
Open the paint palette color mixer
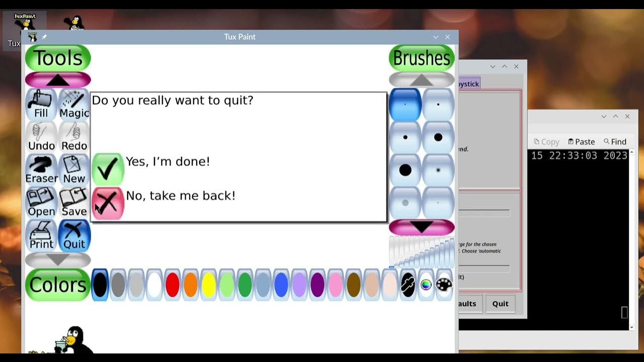tap(444, 285)
